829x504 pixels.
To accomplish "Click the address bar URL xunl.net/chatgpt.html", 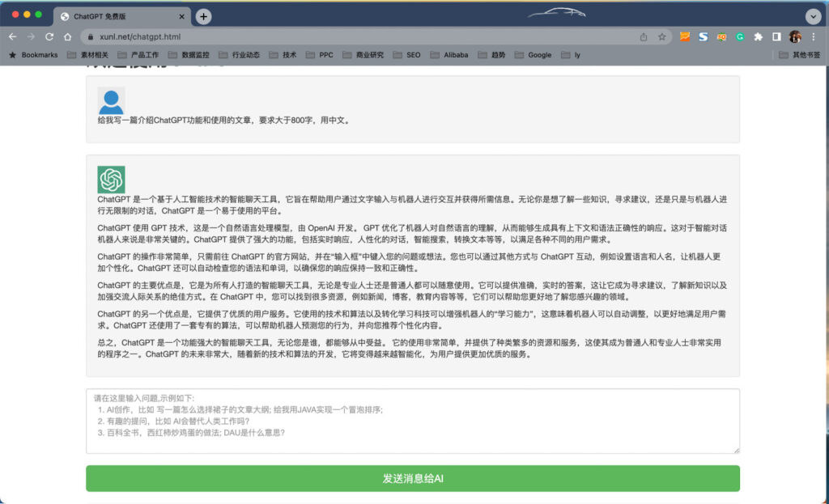I will point(140,37).
